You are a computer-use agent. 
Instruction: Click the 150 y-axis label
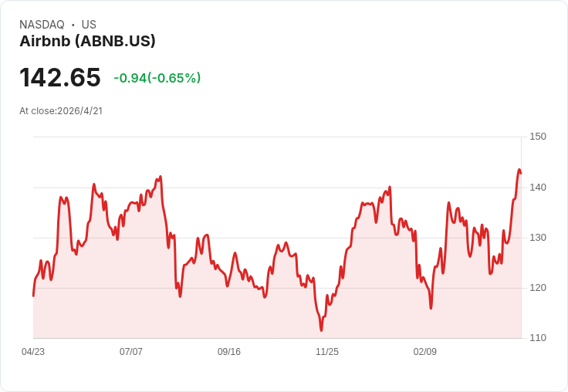point(538,137)
